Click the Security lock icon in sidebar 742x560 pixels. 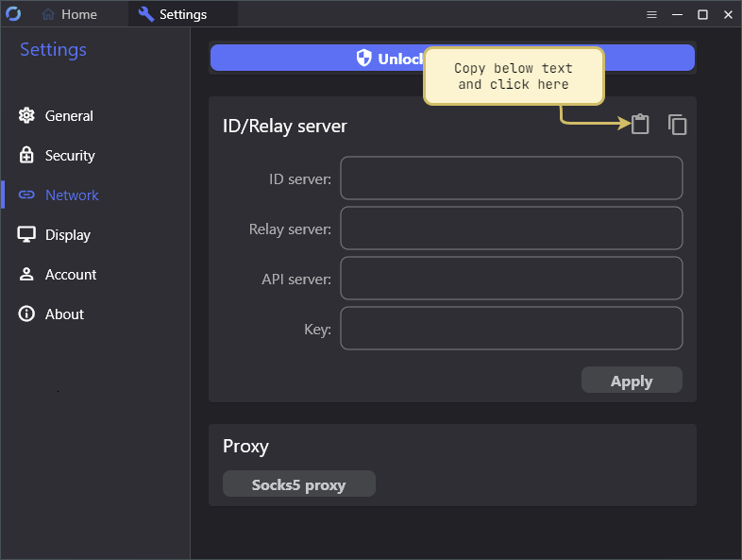click(x=26, y=156)
